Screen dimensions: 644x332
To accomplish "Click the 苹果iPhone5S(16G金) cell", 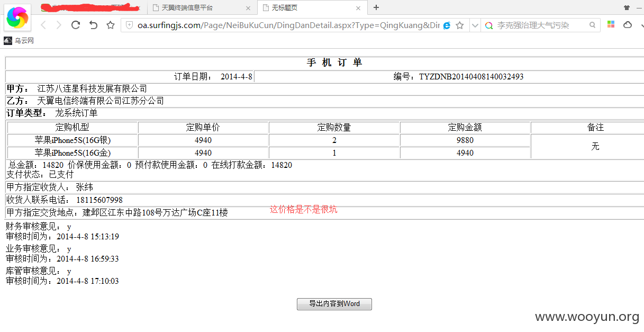I will click(72, 153).
